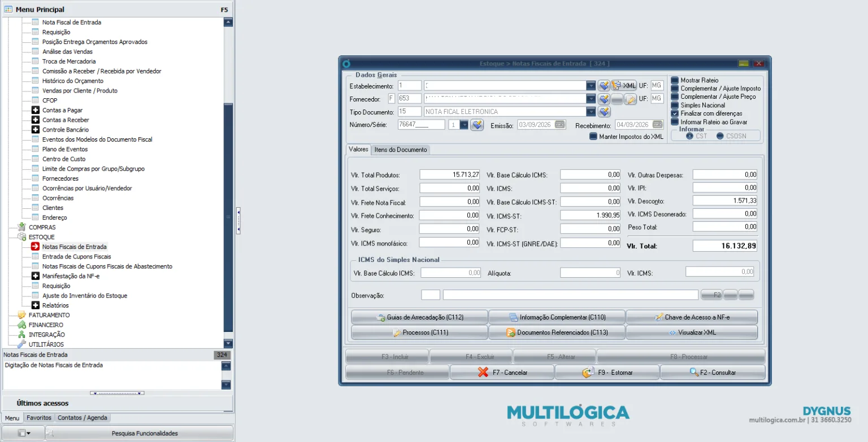Enable the Mostrar Rateio checkbox

pyautogui.click(x=675, y=80)
